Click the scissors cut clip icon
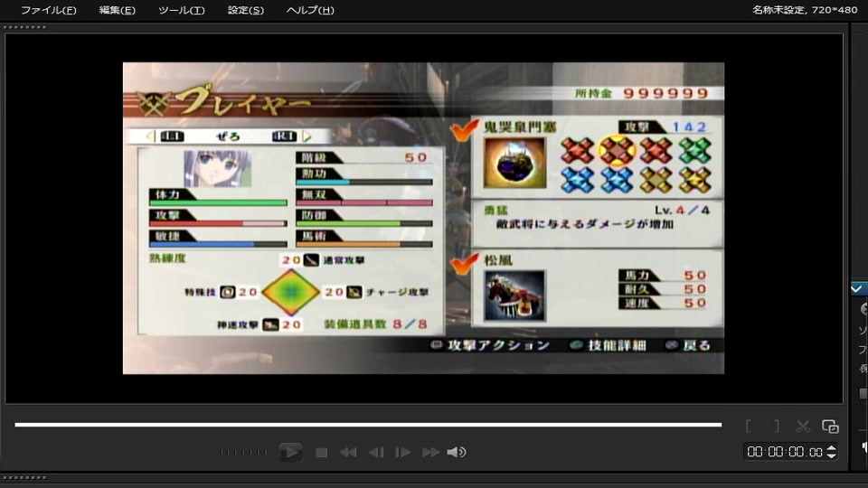The width and height of the screenshot is (868, 488). pyautogui.click(x=803, y=426)
